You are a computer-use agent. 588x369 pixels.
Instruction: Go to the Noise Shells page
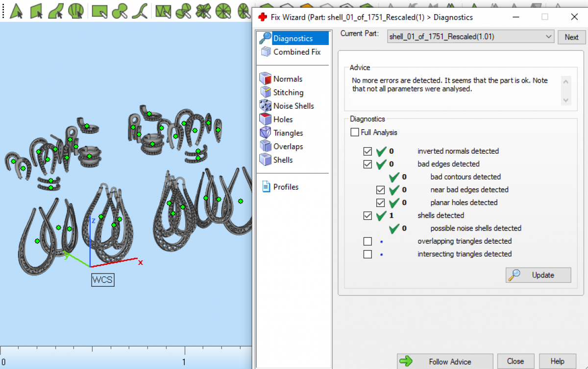(293, 106)
